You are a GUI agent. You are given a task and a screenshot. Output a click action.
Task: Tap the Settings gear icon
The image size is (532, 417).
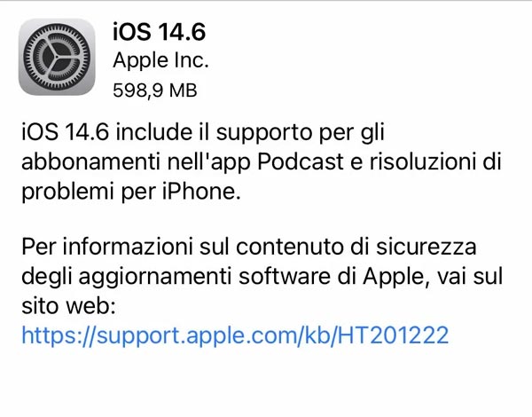pos(57,57)
